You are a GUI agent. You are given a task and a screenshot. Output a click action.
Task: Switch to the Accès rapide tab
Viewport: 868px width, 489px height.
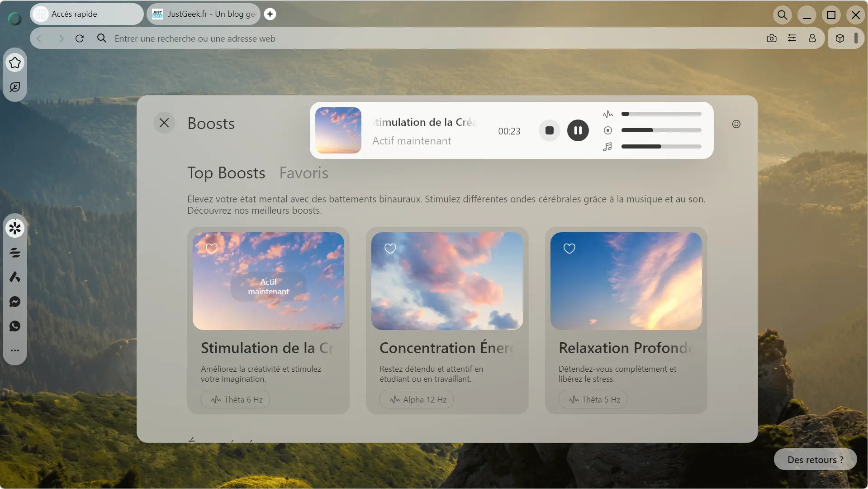87,14
